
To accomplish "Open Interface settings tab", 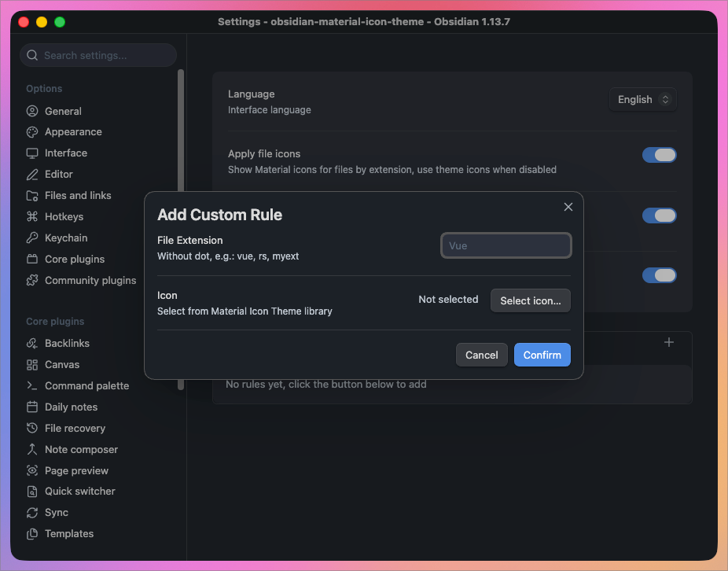I will tap(66, 153).
